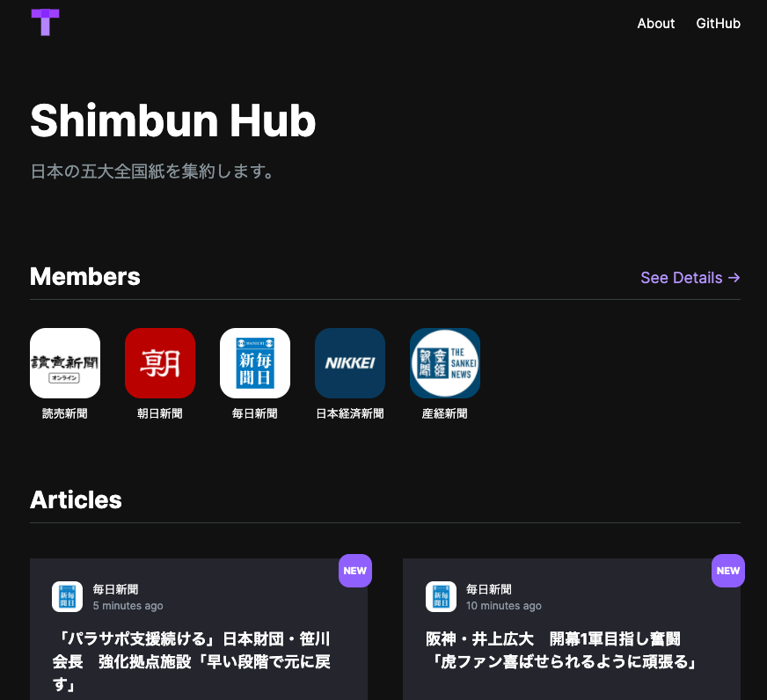Viewport: 767px width, 700px height.
Task: Click the Articles section heading
Action: coord(76,499)
